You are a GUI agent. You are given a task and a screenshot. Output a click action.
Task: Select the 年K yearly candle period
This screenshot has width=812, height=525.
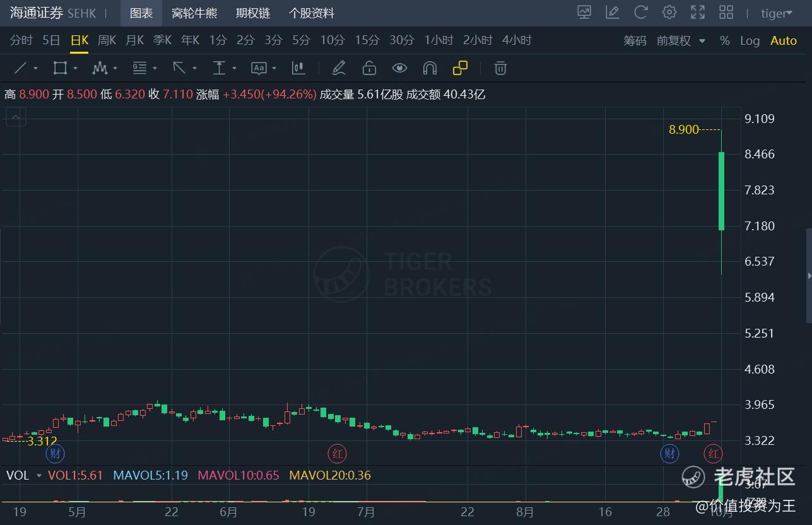(x=190, y=40)
